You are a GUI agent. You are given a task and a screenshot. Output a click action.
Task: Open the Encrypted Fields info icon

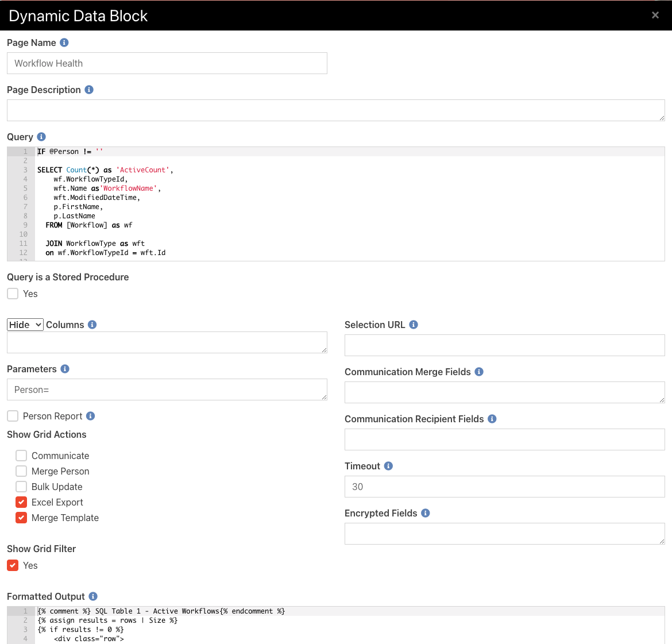point(426,513)
